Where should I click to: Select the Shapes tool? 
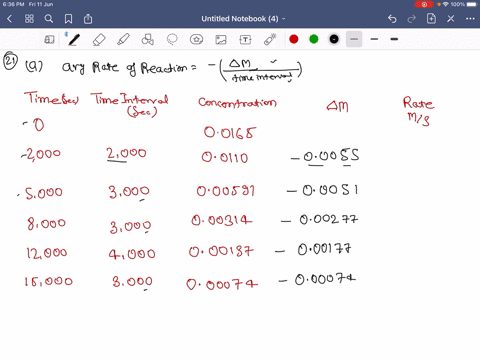pyautogui.click(x=148, y=39)
